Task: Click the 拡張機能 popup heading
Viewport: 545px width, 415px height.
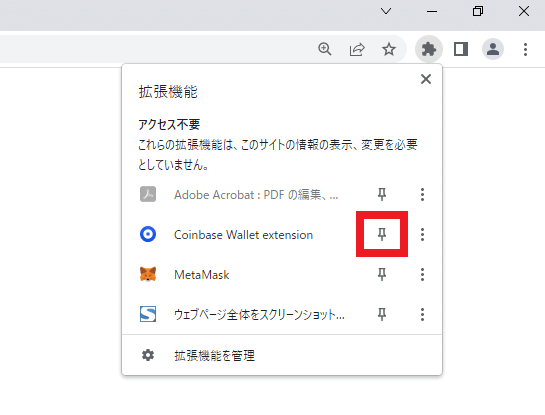Action: click(168, 92)
